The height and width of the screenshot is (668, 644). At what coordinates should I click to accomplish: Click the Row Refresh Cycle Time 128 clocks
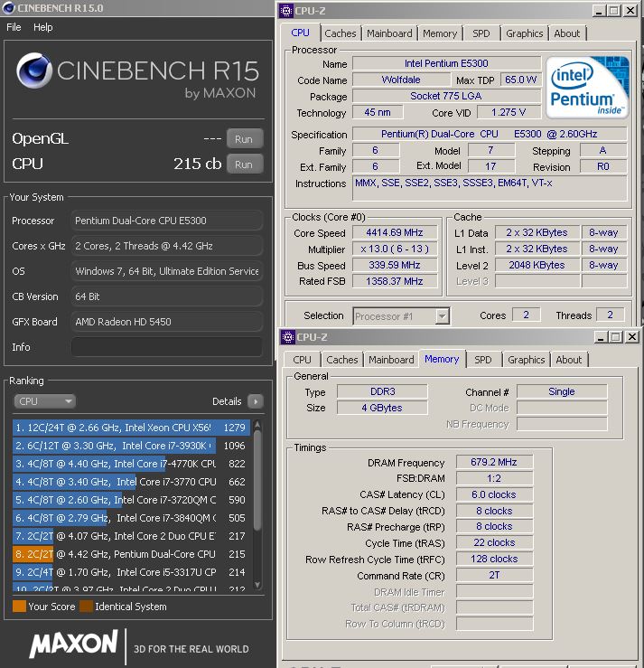pyautogui.click(x=494, y=559)
